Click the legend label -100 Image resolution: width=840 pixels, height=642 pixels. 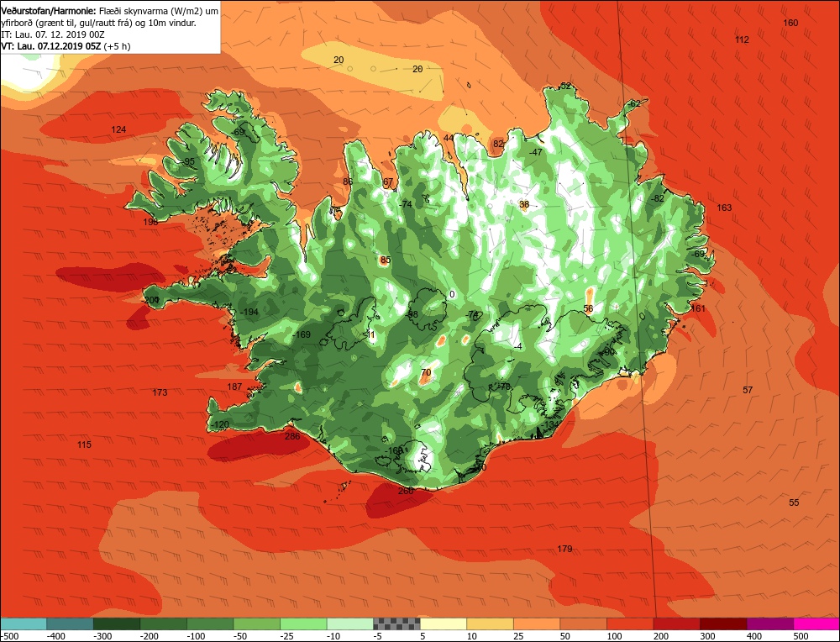click(x=196, y=636)
